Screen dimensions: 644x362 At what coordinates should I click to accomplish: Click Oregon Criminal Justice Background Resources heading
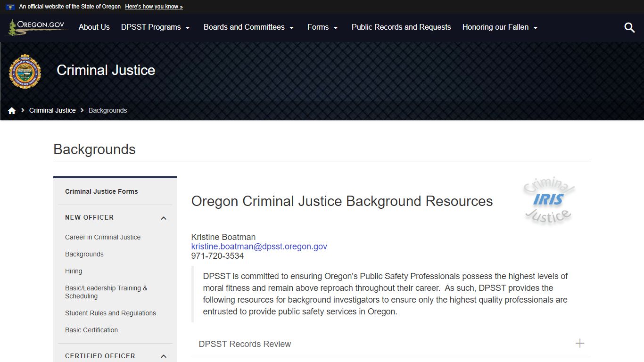(x=342, y=201)
